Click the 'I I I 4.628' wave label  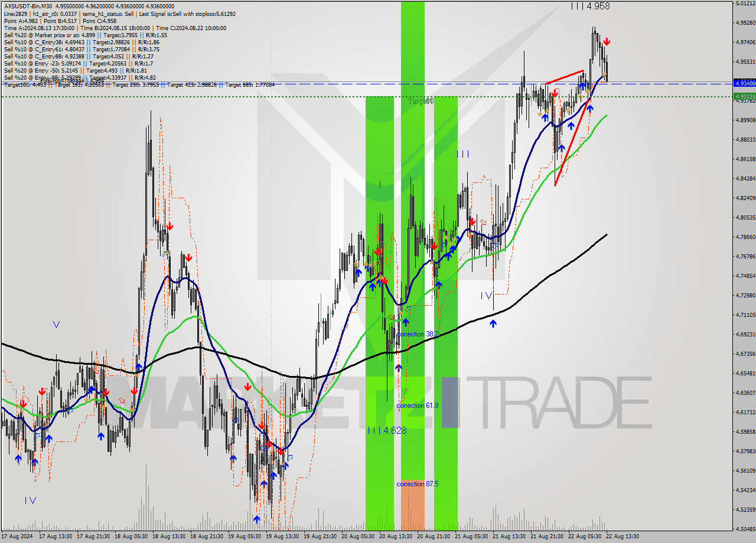coord(387,431)
